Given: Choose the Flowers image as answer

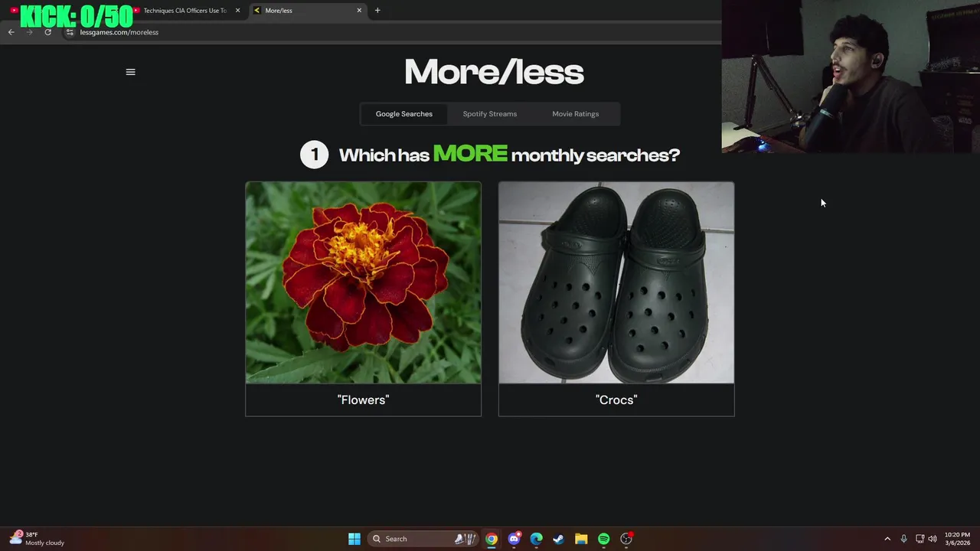Looking at the screenshot, I should coord(363,282).
